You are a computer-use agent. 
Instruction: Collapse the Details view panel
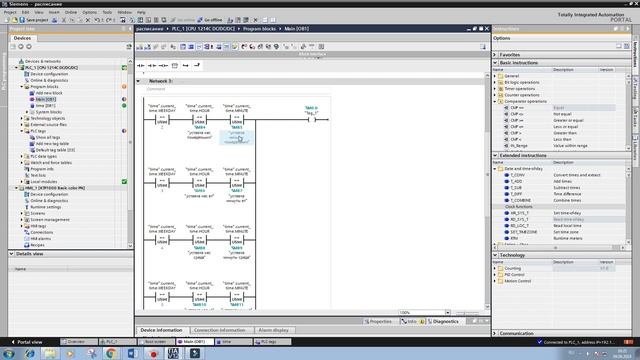11,254
